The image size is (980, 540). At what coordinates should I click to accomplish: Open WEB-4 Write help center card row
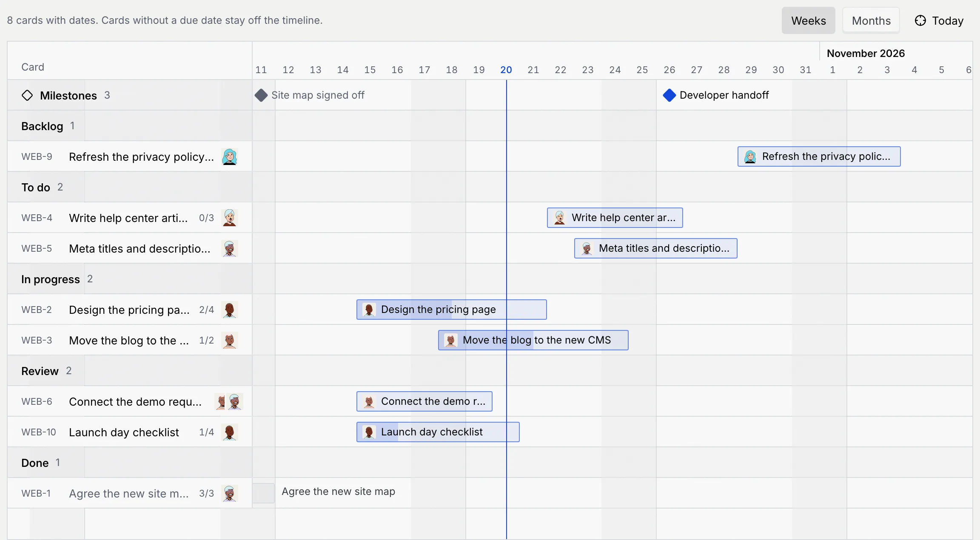point(130,218)
